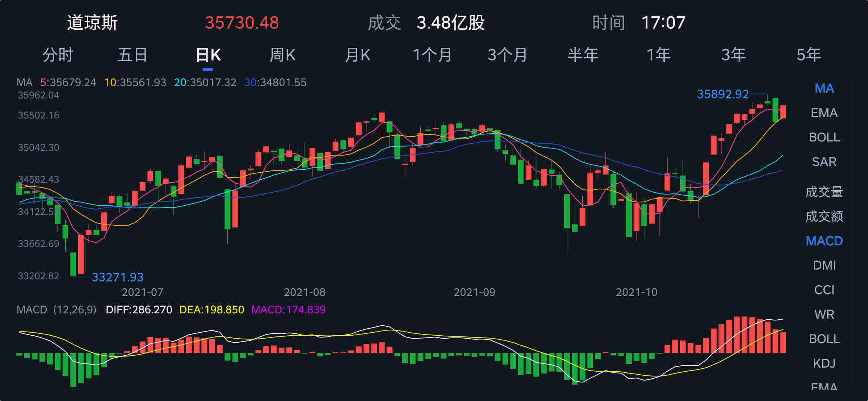Click the 35042.30 price axis label
Image resolution: width=868 pixels, height=401 pixels.
[x=39, y=147]
